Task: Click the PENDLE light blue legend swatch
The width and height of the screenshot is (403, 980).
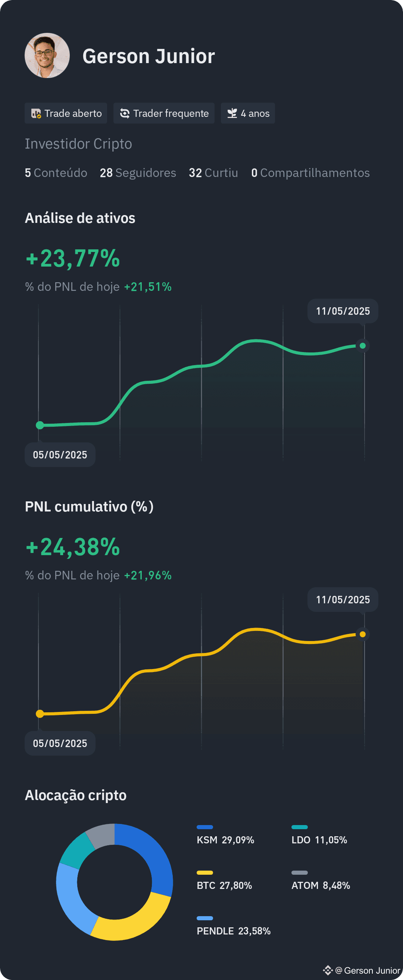Action: coord(205,918)
